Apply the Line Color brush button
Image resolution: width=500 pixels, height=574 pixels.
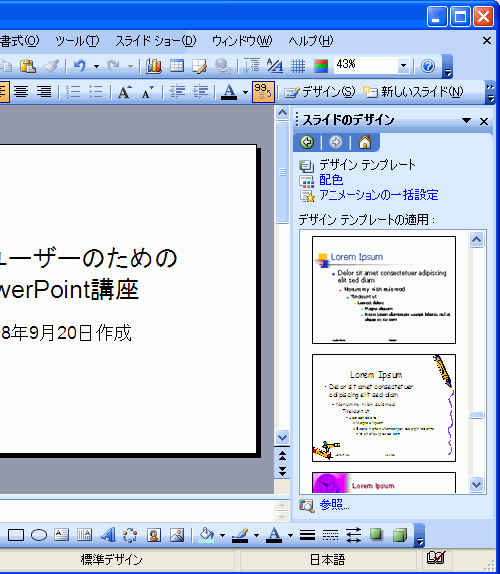tap(240, 535)
